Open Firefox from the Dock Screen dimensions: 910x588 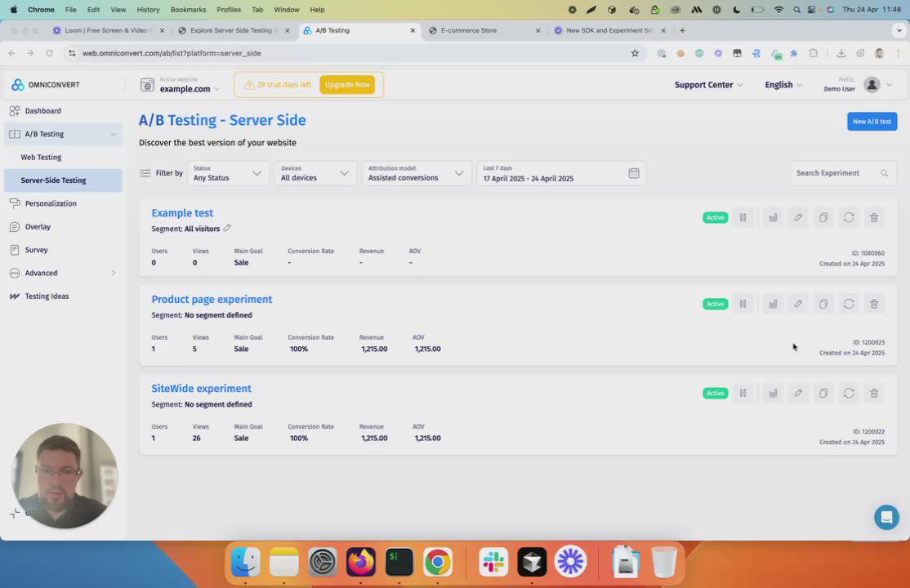[x=360, y=562]
